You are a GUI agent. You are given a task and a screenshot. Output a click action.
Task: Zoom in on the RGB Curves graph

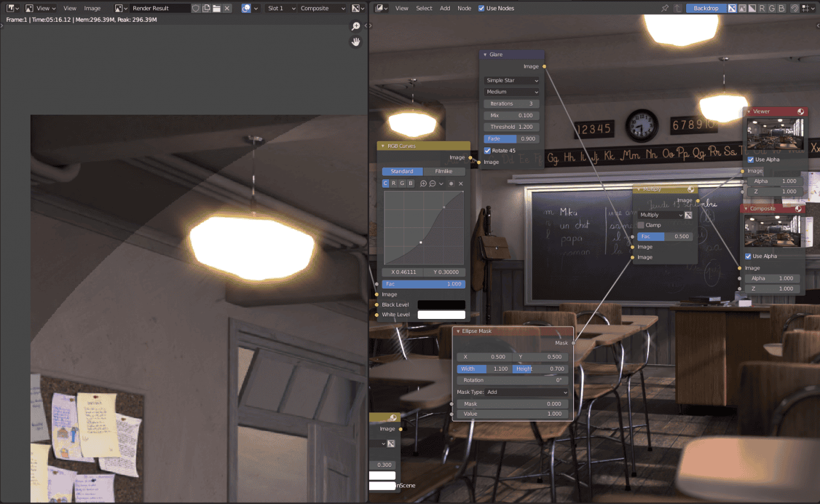[x=423, y=184]
